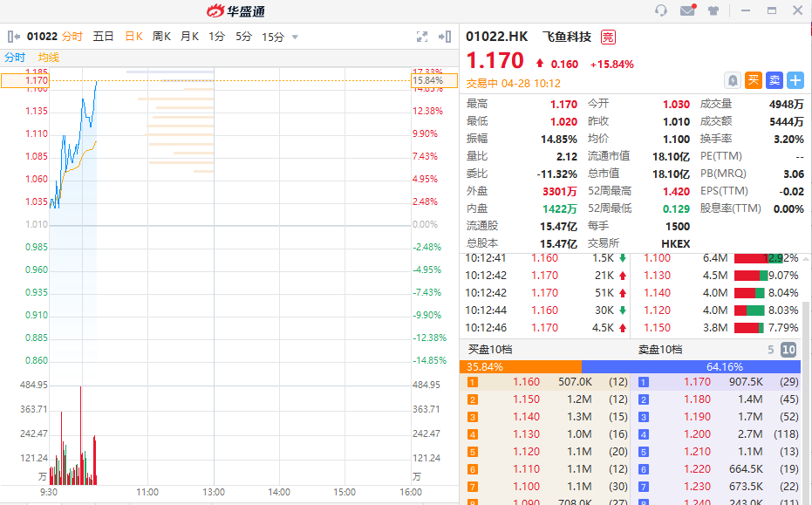812x505 pixels.
Task: Show 5 order book levels
Action: click(x=771, y=350)
